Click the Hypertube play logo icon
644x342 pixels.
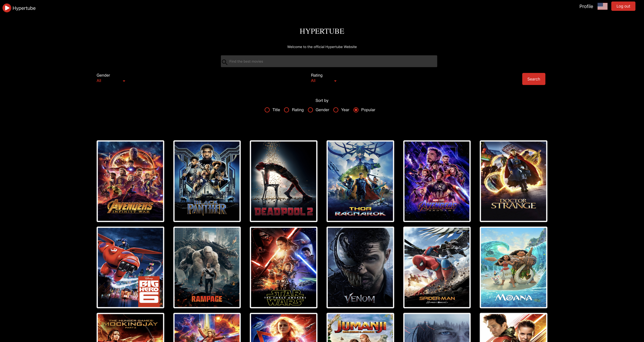7,8
